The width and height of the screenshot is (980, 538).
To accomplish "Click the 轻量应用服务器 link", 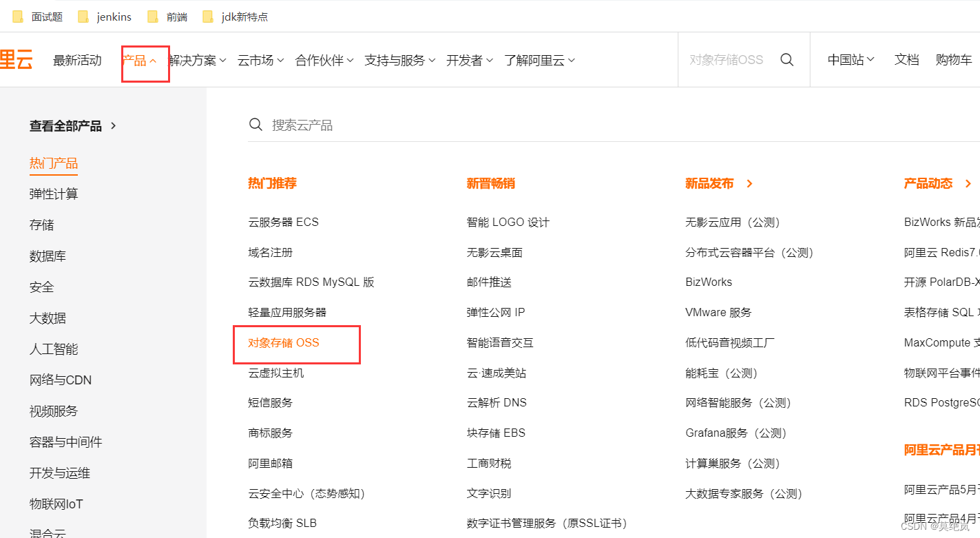I will tap(287, 312).
